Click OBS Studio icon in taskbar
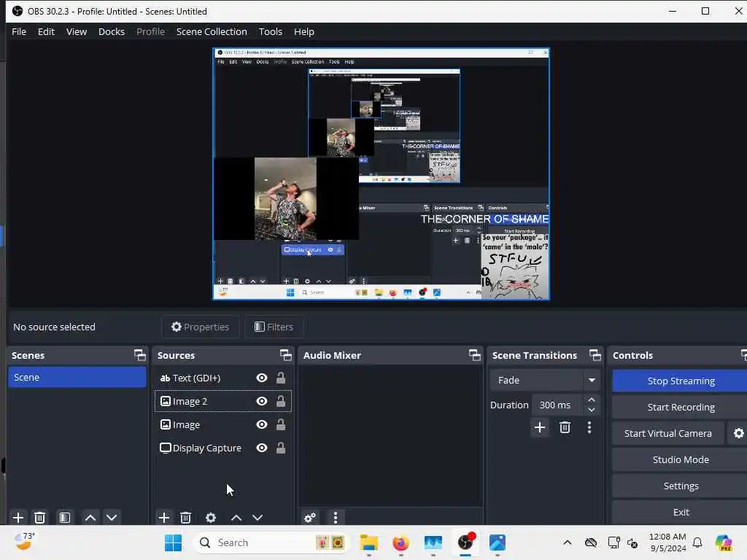747x560 pixels. pos(466,542)
